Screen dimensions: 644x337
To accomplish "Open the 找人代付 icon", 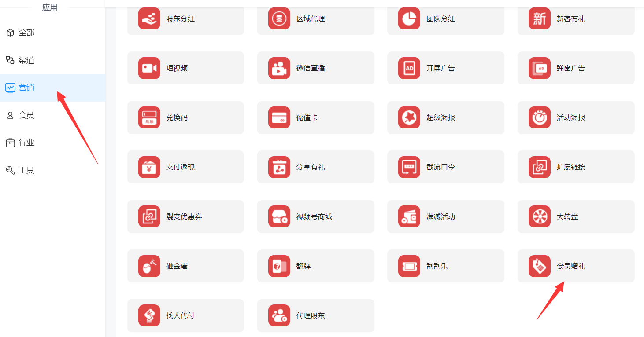I will pos(149,315).
